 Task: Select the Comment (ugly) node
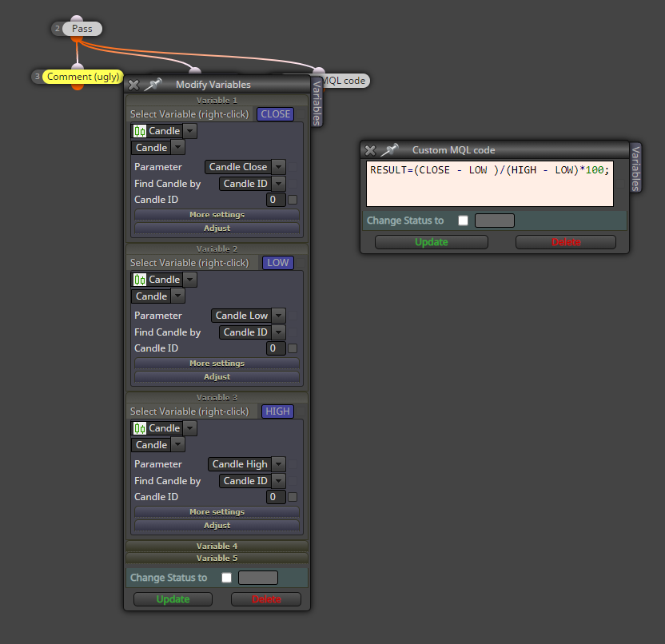pos(83,77)
